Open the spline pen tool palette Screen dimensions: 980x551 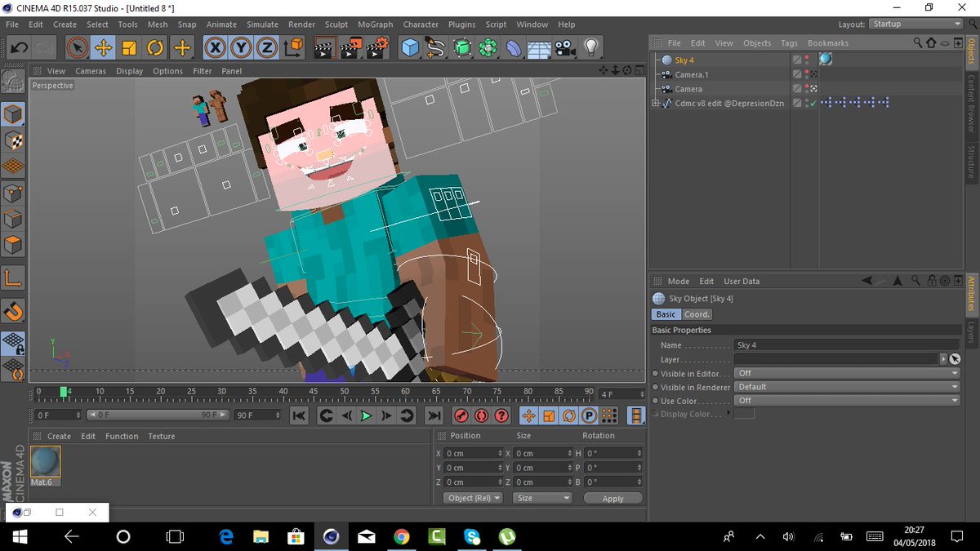tap(436, 47)
